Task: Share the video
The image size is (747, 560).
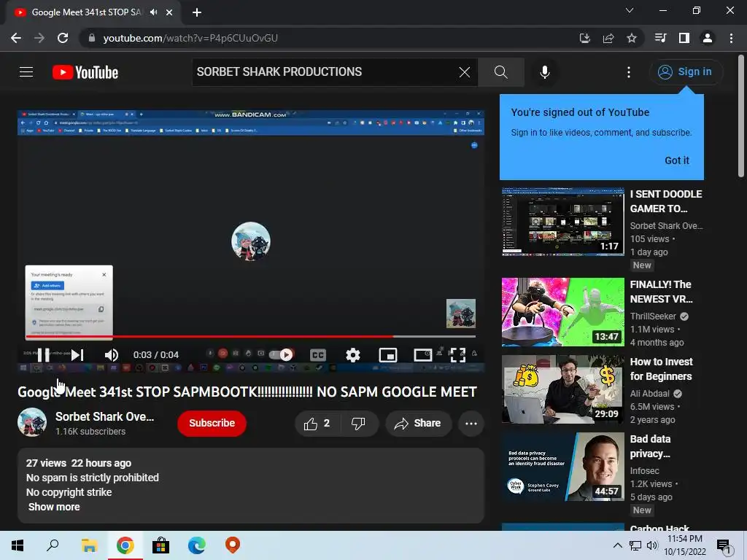Action: (419, 424)
